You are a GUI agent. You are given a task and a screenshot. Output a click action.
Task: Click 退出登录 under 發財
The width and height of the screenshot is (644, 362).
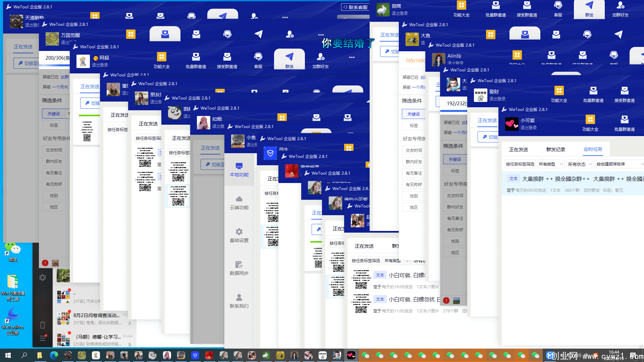click(x=497, y=99)
